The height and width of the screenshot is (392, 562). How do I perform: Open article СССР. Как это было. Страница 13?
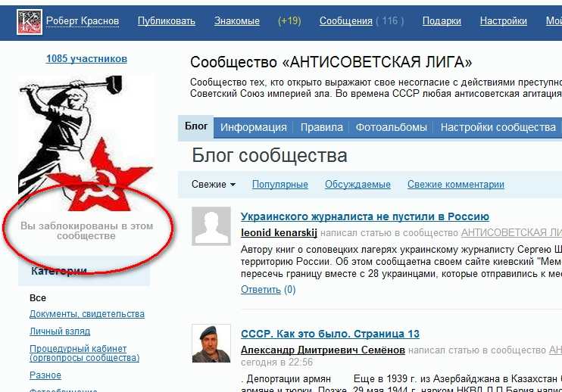click(x=330, y=334)
